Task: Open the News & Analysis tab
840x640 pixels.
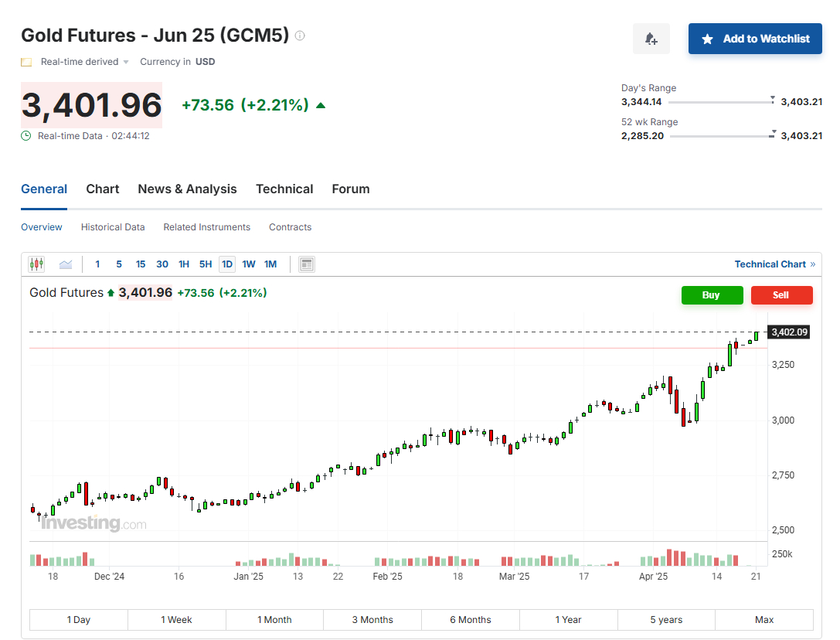Action: [x=187, y=189]
